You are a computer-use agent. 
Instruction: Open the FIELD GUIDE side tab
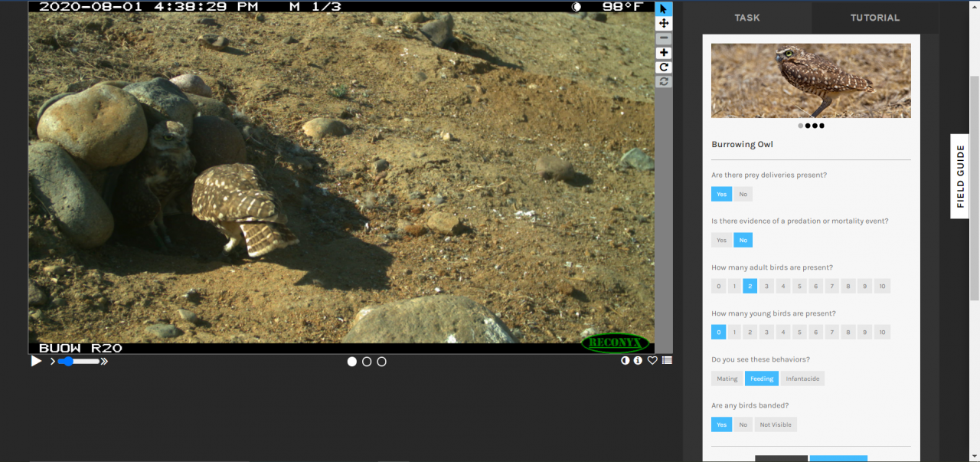[x=960, y=176]
